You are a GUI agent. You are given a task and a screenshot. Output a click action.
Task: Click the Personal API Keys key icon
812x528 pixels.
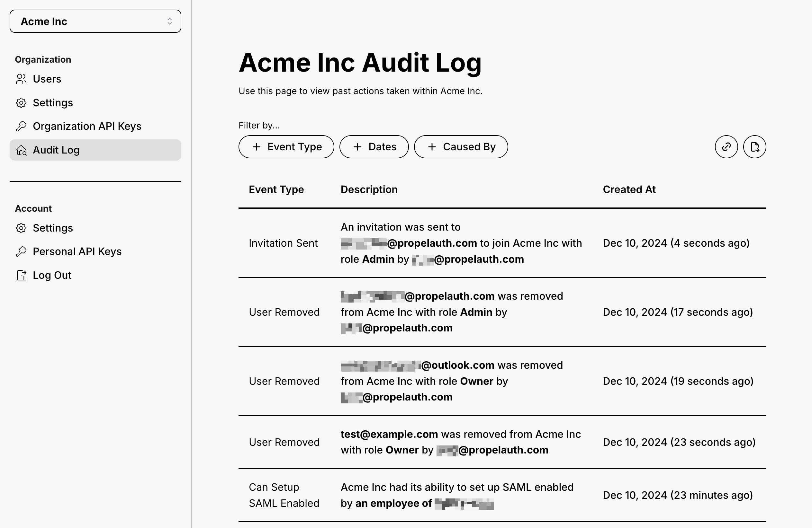point(21,251)
